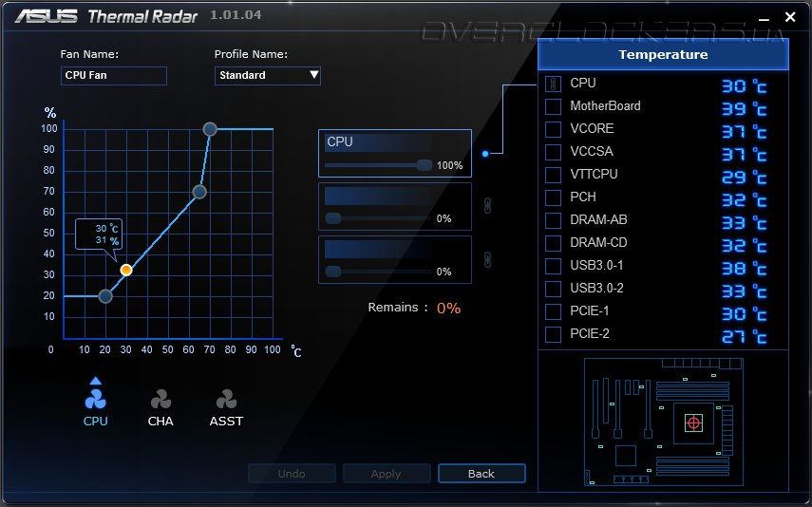Click the version number 1.01.04
Image resolution: width=812 pixels, height=507 pixels.
pyautogui.click(x=236, y=15)
